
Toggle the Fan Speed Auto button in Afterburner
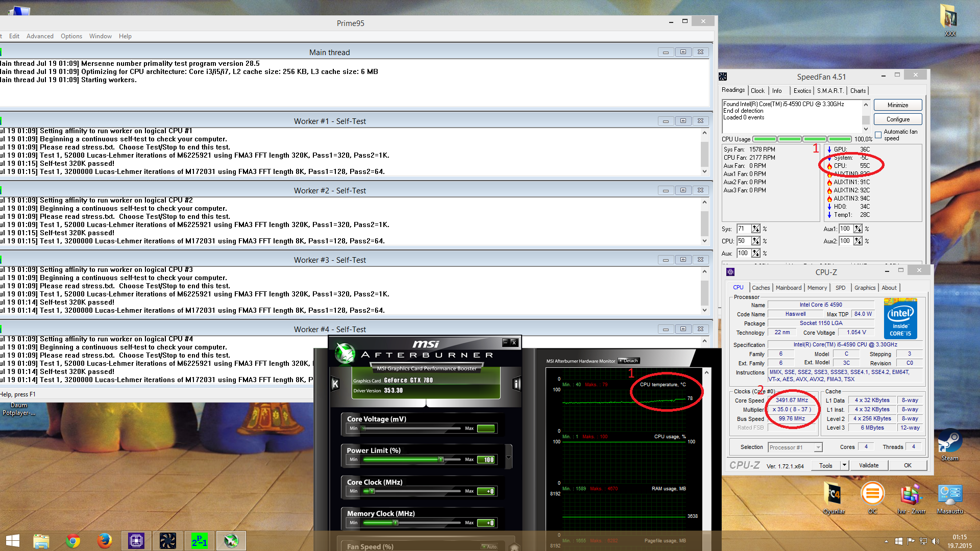pos(489,546)
